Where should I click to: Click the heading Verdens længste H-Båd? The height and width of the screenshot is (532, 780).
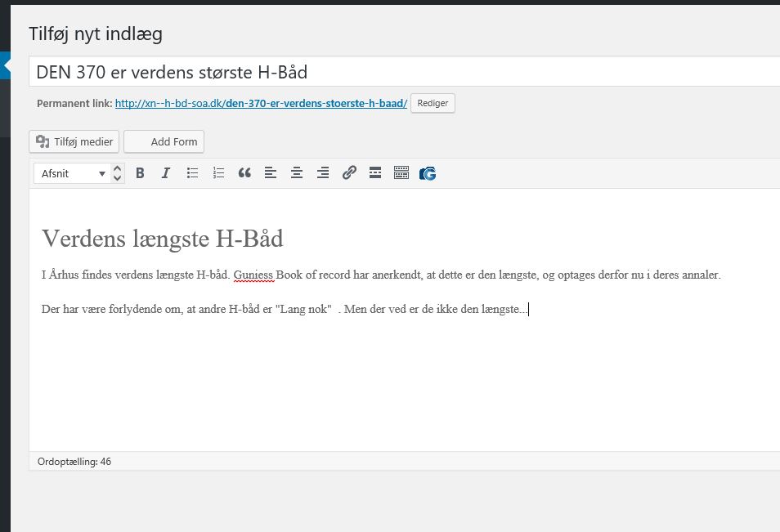(x=162, y=238)
